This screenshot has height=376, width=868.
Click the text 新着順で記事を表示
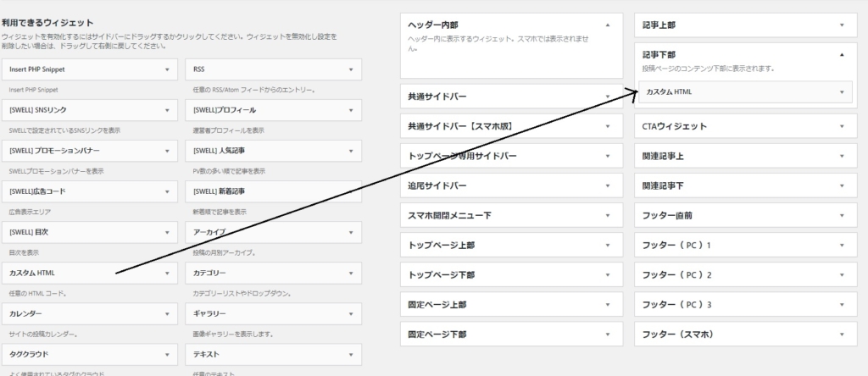pyautogui.click(x=220, y=212)
